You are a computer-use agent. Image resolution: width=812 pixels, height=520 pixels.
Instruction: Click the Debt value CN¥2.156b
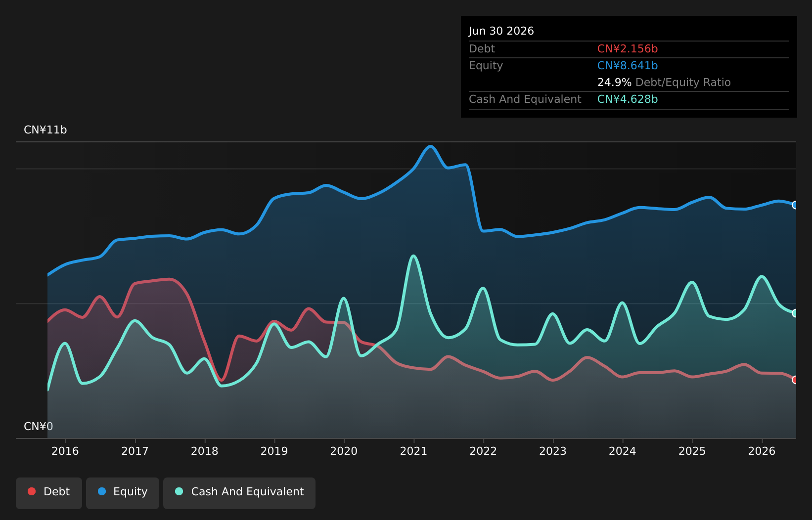coord(628,49)
